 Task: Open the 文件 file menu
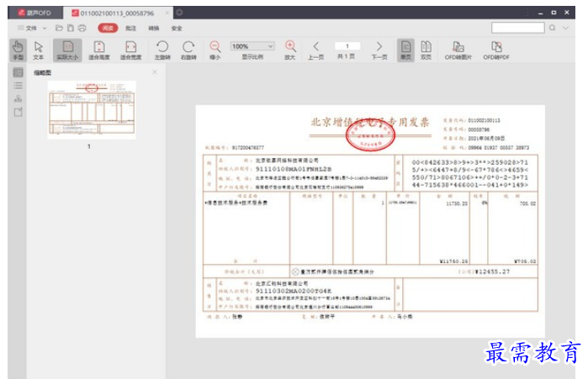[x=31, y=28]
